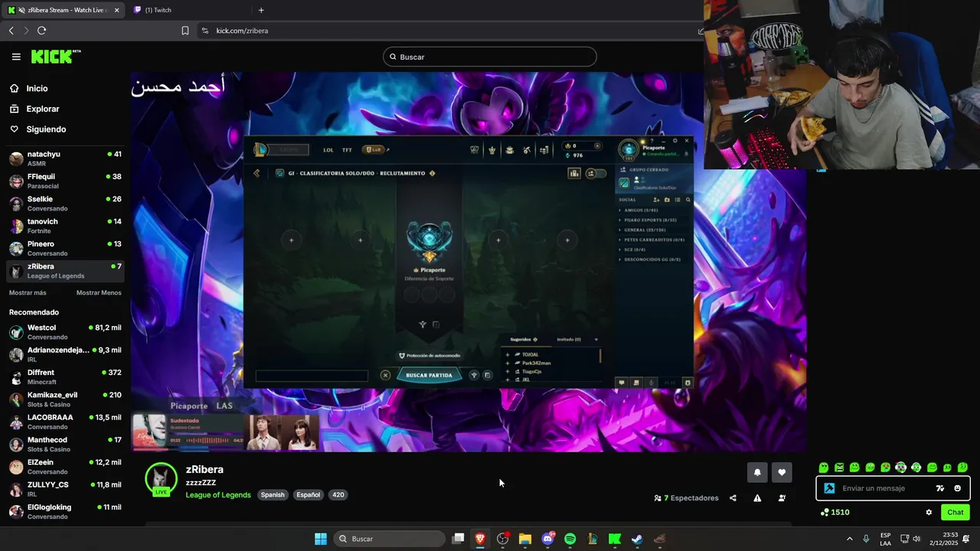Insert the first green Kick emote
This screenshot has height=551, width=980.
(x=824, y=468)
